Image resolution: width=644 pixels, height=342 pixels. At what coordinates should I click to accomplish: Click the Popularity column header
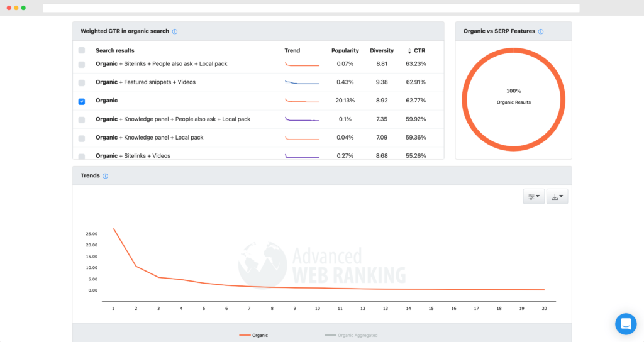coord(345,50)
